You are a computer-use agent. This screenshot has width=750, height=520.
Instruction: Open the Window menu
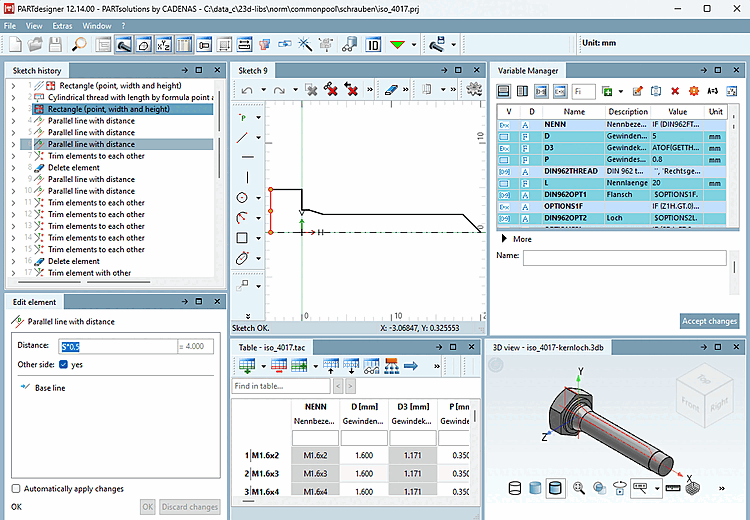tap(97, 26)
